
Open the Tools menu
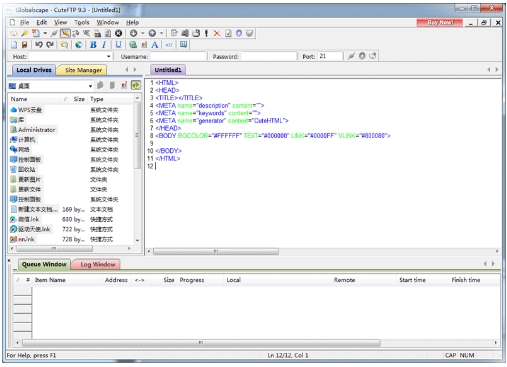point(82,22)
